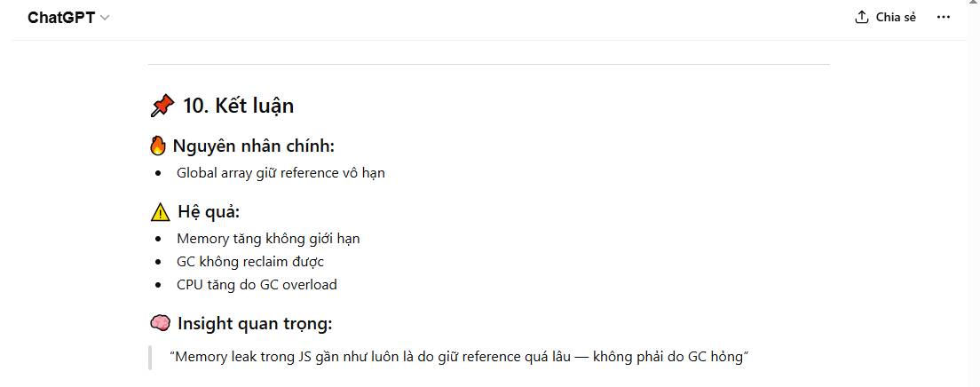Click the pink brain emoji icon

[x=160, y=323]
